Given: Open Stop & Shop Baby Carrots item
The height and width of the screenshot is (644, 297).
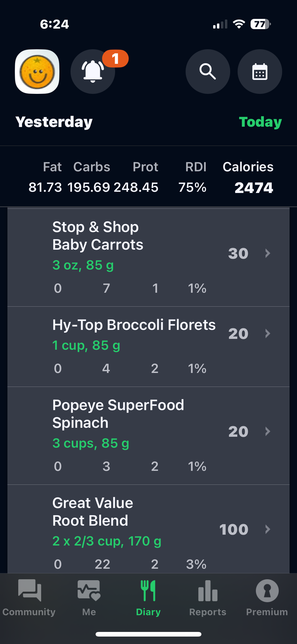Looking at the screenshot, I should [98, 236].
